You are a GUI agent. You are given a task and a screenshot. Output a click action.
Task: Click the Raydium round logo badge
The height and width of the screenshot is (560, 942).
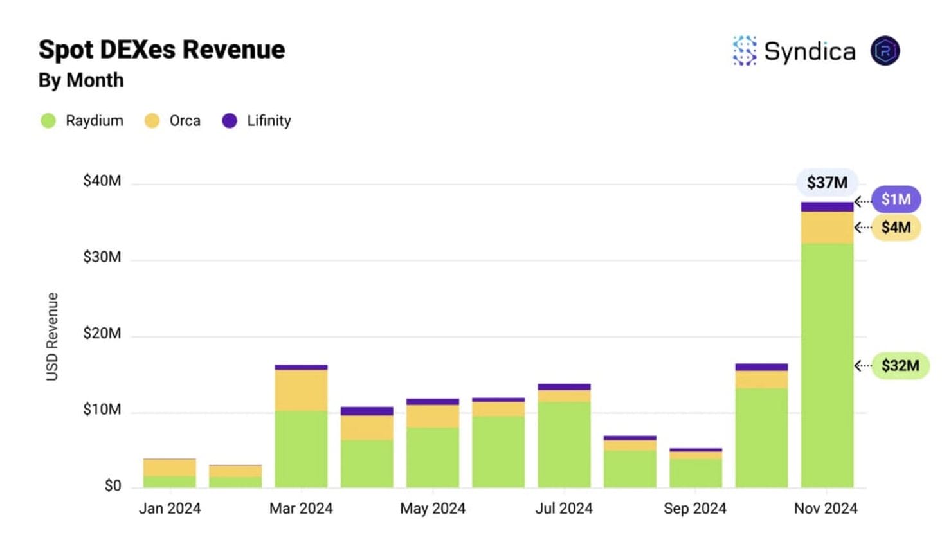click(x=885, y=51)
